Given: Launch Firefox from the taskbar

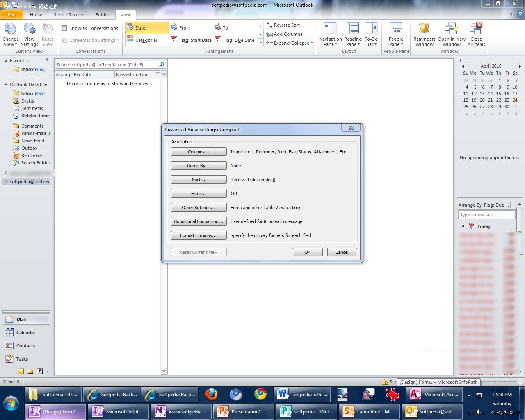Looking at the screenshot, I should click(x=211, y=395).
